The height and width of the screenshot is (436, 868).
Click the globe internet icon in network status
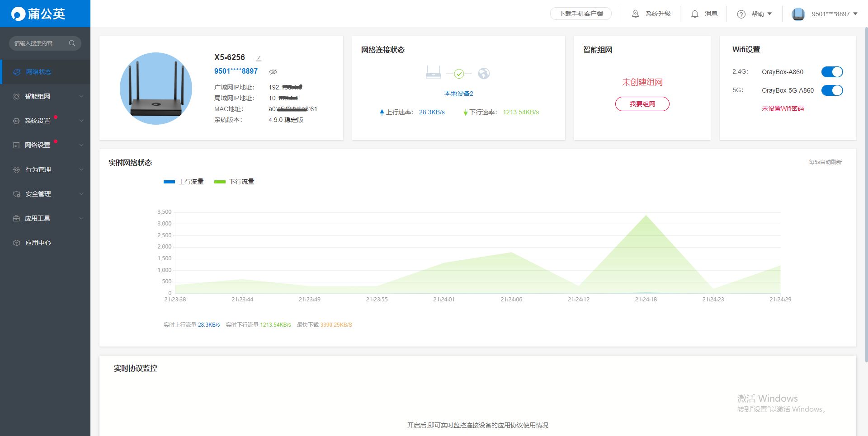coord(484,73)
